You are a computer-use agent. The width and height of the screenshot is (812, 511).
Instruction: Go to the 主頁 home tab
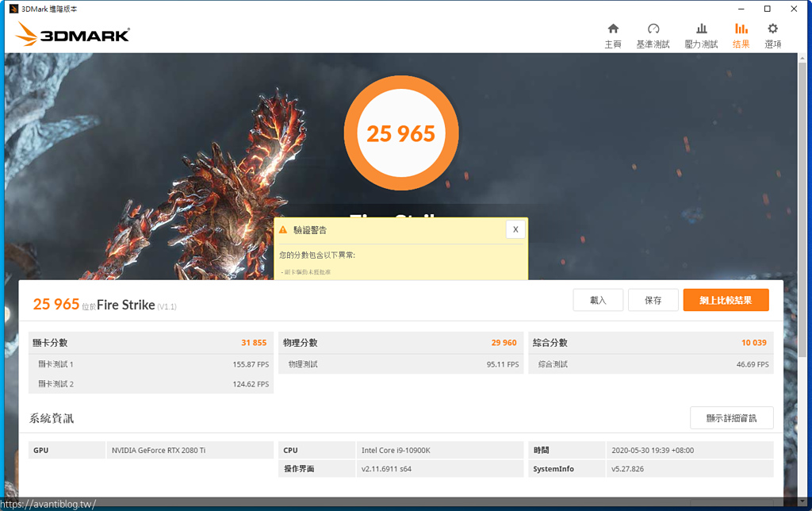613,36
